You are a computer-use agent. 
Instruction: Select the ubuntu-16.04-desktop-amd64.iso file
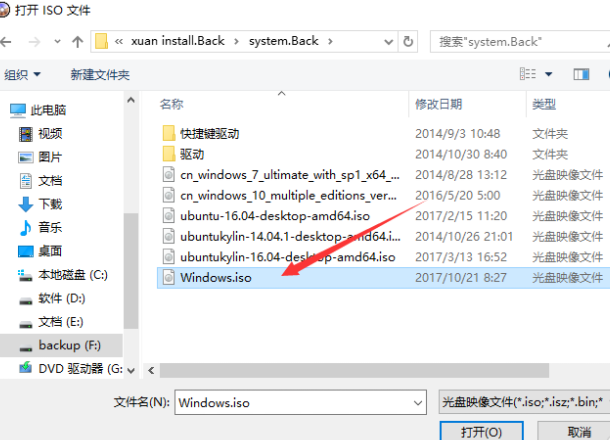tap(274, 216)
